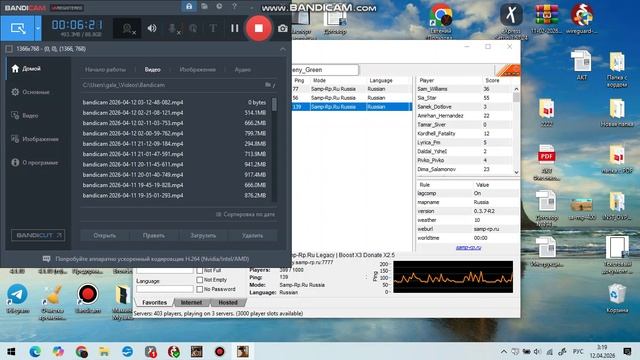Click the Language filter input field
This screenshot has width=640, height=360.
pos(164,289)
